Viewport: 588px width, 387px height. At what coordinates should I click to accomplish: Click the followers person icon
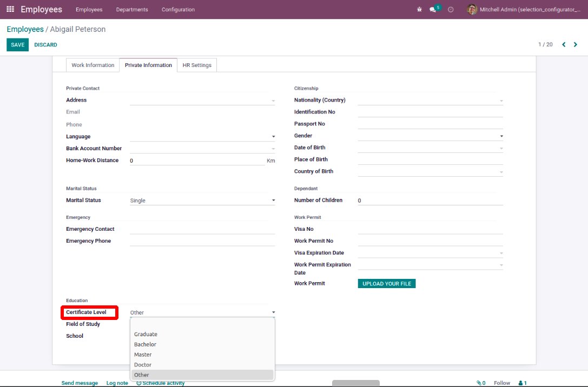[x=520, y=383]
